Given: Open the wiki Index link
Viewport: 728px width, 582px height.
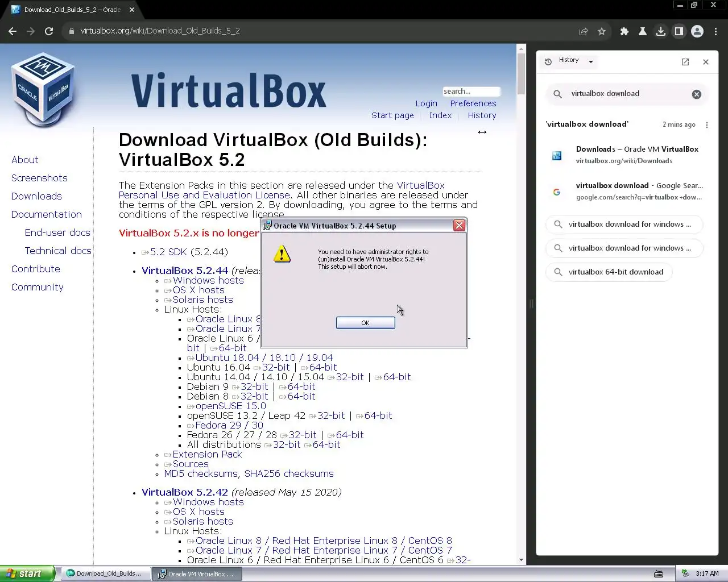Looking at the screenshot, I should coord(440,115).
